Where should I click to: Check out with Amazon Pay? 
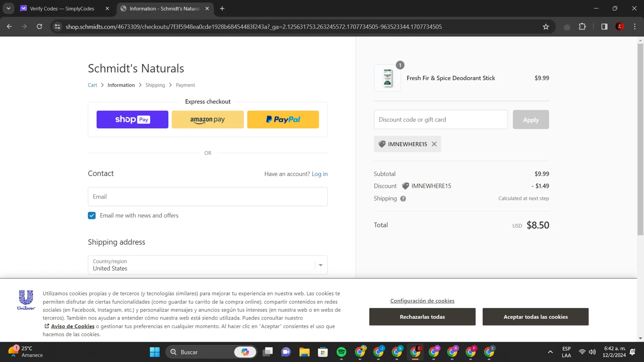[207, 119]
